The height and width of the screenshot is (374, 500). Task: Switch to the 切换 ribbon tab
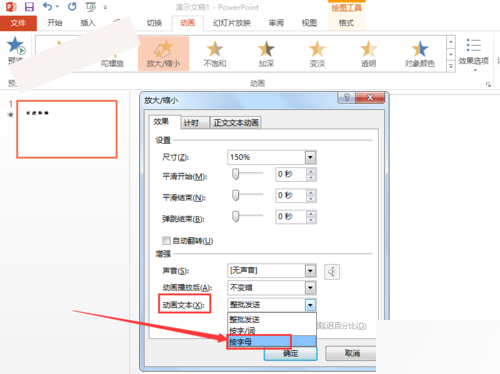pyautogui.click(x=154, y=23)
